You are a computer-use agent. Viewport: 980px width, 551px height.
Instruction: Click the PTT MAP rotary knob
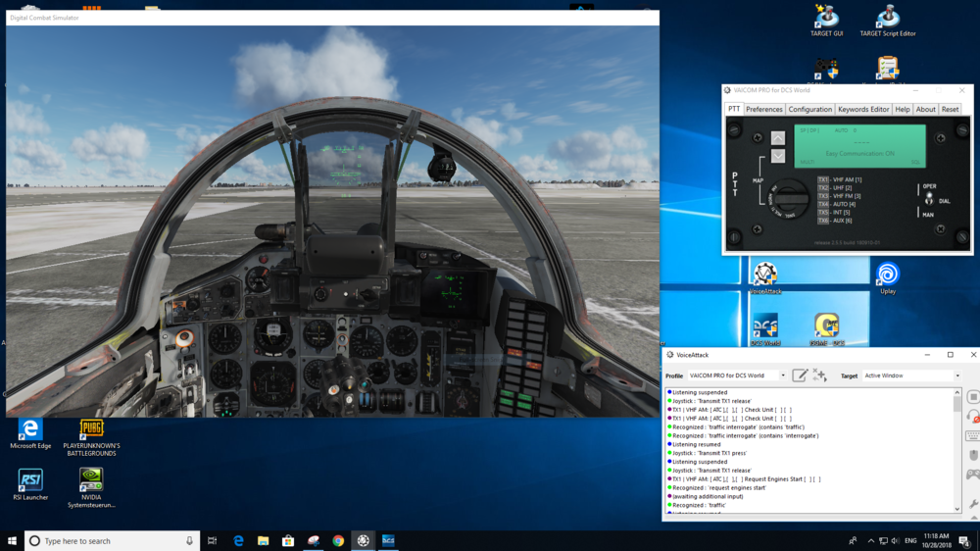tap(788, 199)
